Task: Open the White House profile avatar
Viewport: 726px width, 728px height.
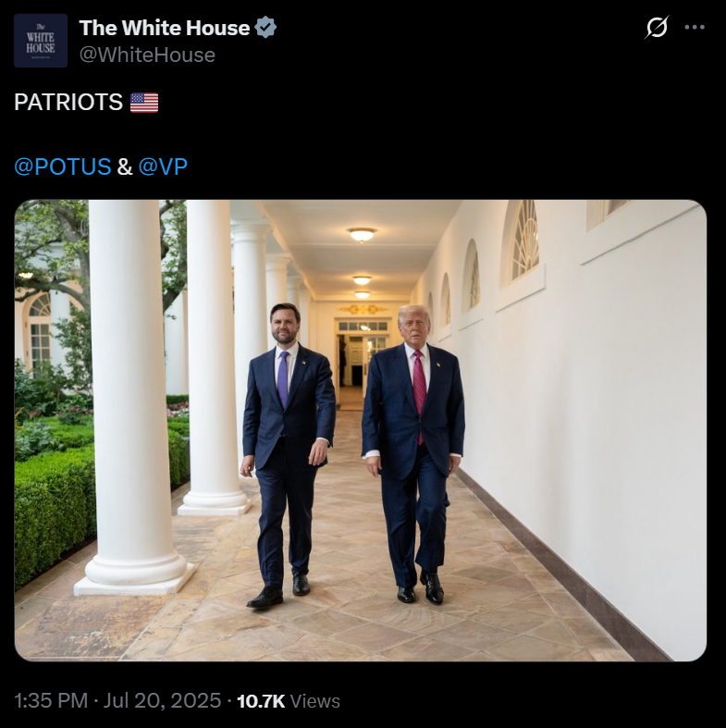Action: pos(41,41)
